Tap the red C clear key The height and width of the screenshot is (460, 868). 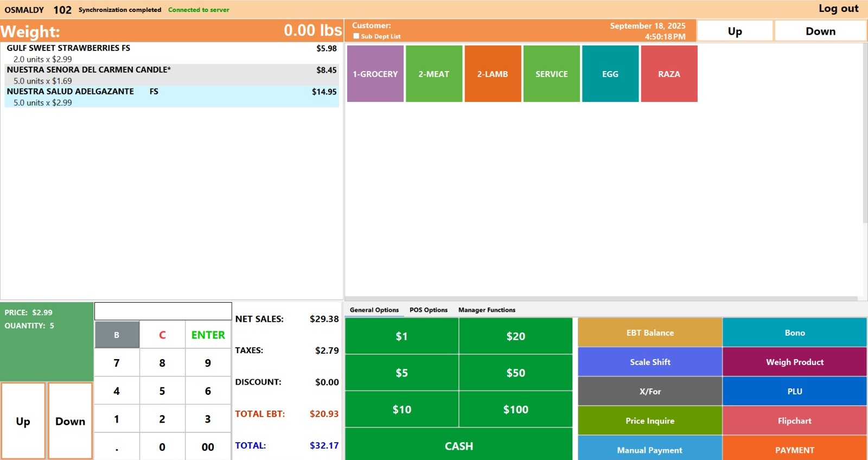pos(162,335)
